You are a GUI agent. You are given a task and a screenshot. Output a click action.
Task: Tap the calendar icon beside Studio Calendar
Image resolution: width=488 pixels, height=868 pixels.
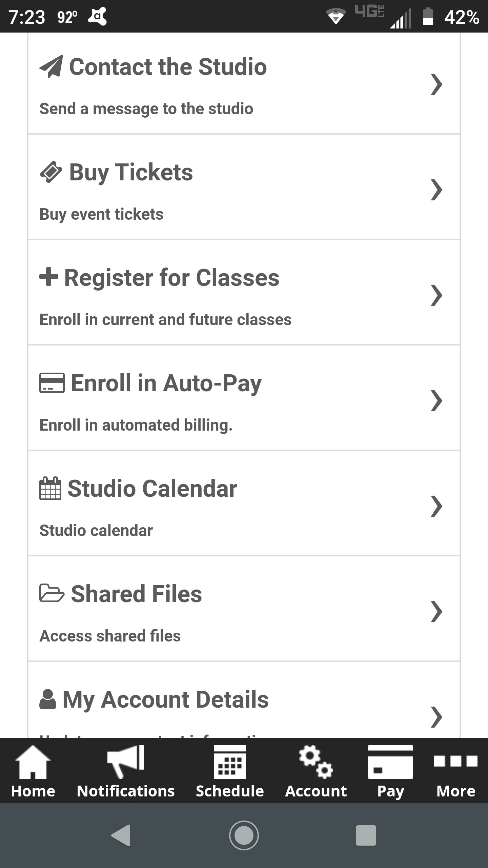coord(50,489)
